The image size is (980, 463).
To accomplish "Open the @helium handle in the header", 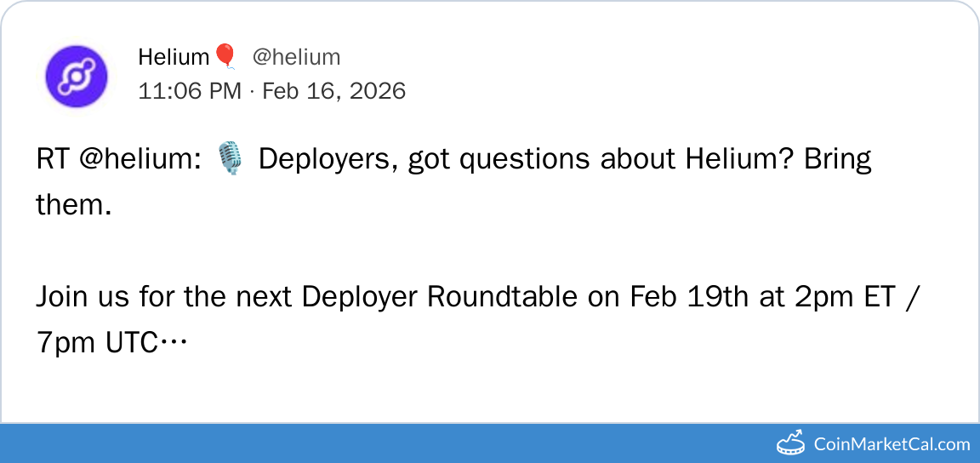I will coord(296,57).
